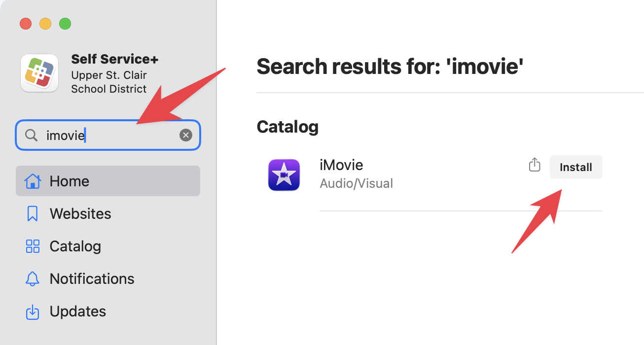Click the Audio/Visual category text
644x345 pixels.
(x=356, y=183)
